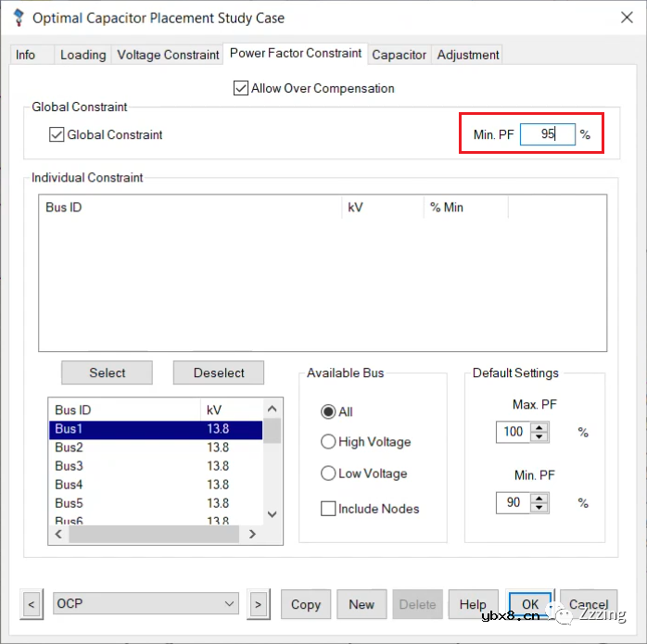Select the High Voltage radio option
Image resolution: width=647 pixels, height=644 pixels.
[327, 442]
